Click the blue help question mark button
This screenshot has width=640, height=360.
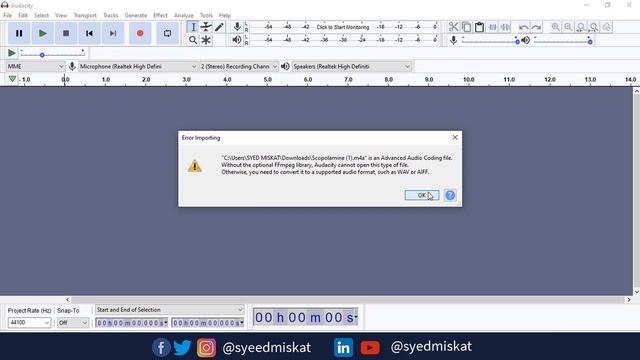click(450, 195)
